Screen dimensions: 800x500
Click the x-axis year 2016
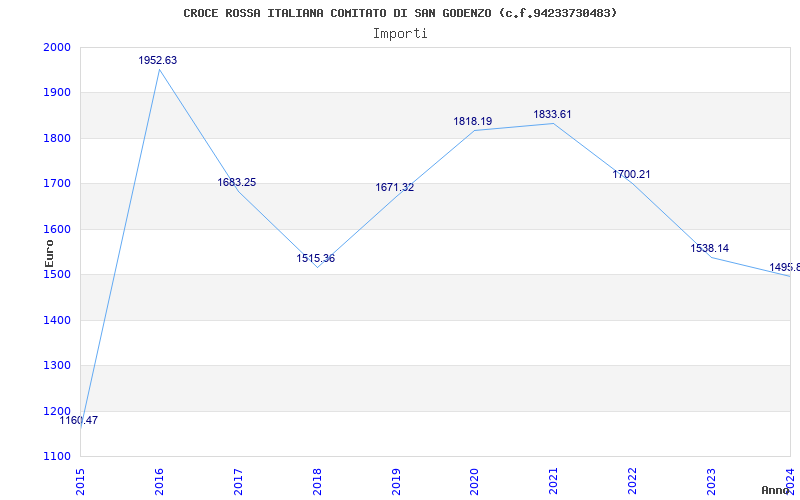[159, 481]
